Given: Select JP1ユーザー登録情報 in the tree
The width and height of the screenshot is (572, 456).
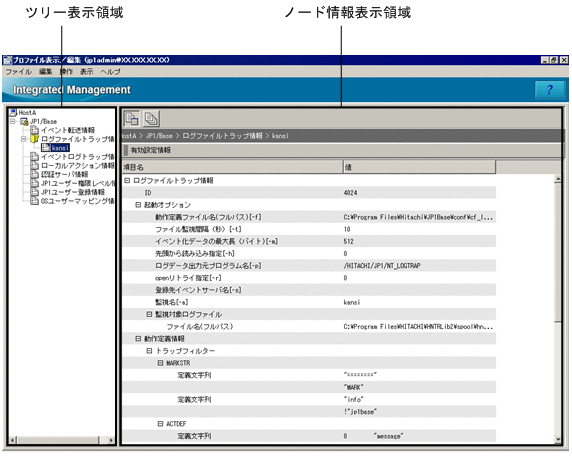Looking at the screenshot, I should click(x=73, y=192).
